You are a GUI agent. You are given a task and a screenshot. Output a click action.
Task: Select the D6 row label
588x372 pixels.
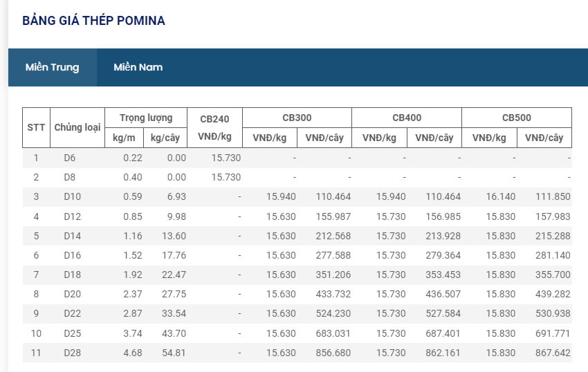[70, 158]
